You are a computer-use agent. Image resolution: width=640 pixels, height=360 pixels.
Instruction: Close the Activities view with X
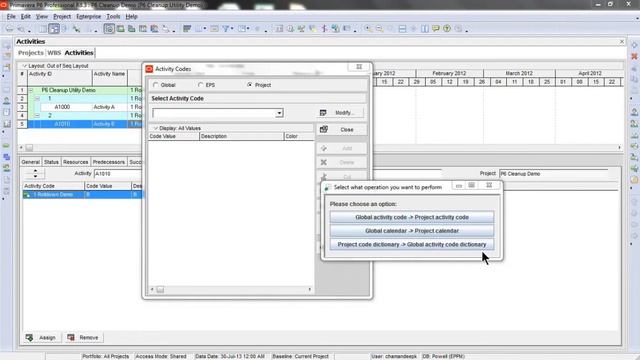click(x=622, y=41)
